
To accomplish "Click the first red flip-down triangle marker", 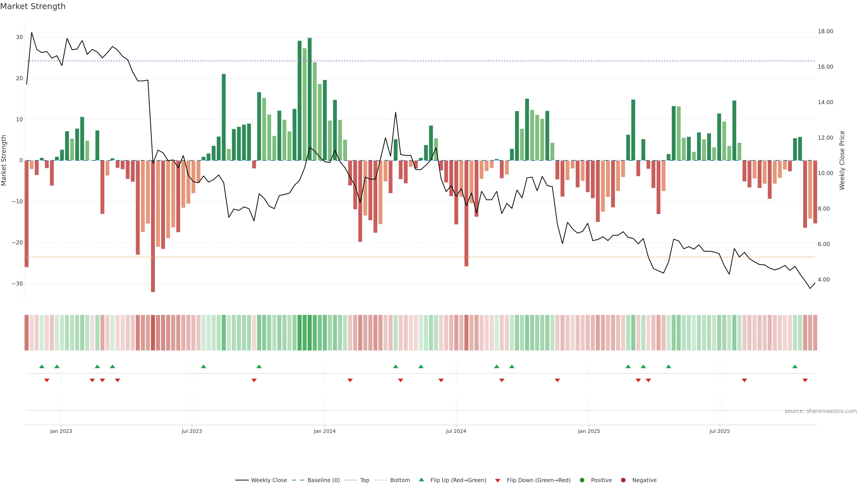I will [47, 380].
